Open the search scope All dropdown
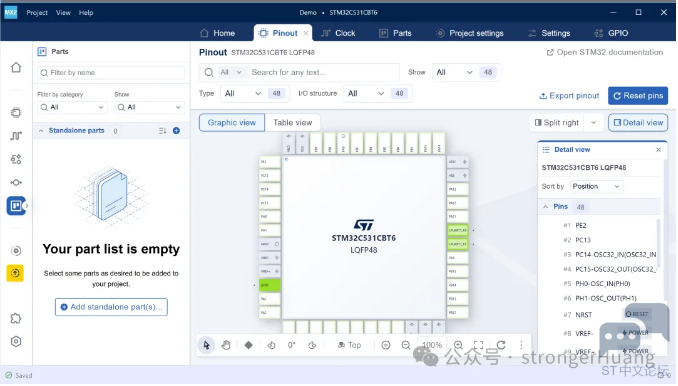Viewport: 678px width, 386px height. pyautogui.click(x=231, y=73)
